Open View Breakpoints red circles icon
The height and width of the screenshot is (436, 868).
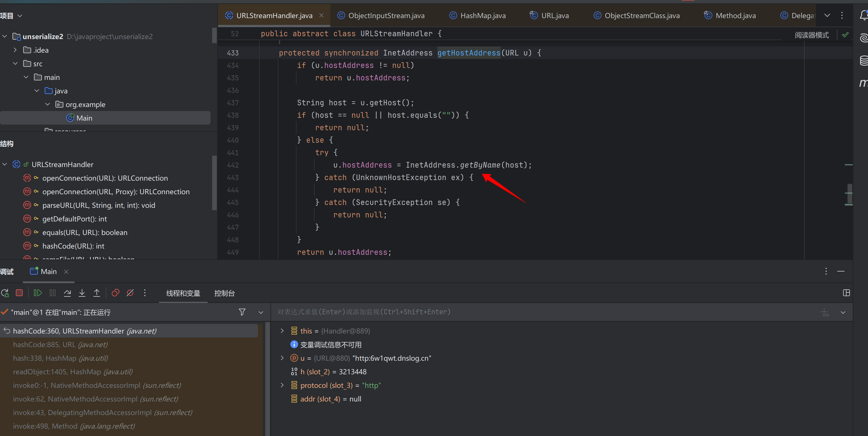click(x=116, y=293)
